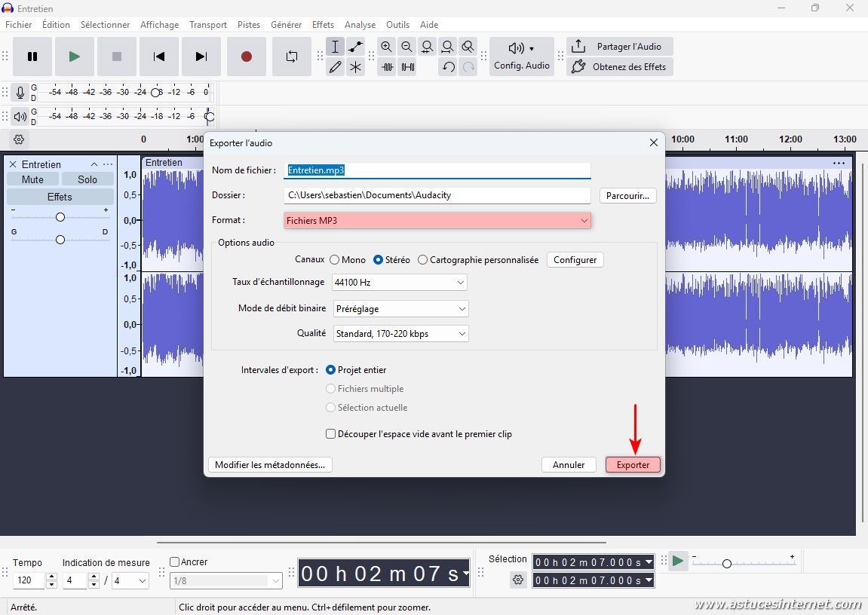Click the red Record button

pyautogui.click(x=246, y=57)
